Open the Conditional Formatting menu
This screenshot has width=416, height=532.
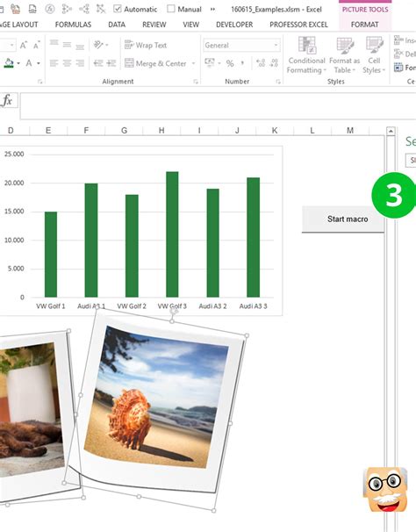[x=307, y=55]
